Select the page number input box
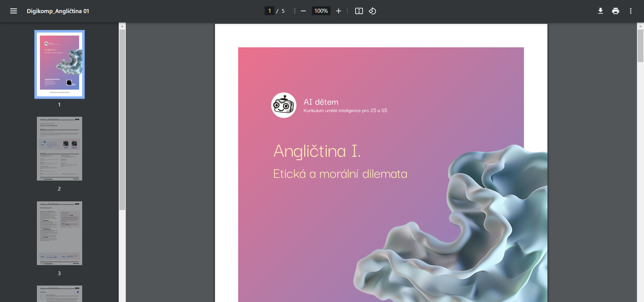 (270, 11)
